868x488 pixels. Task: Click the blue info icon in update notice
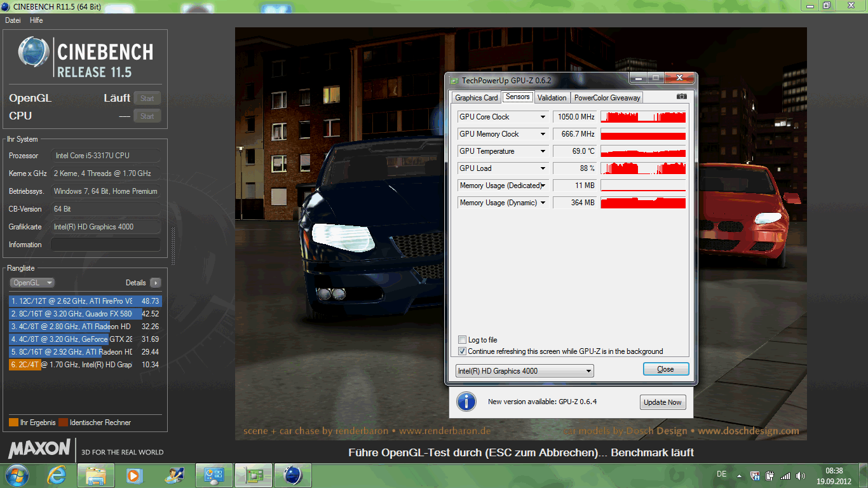[466, 402]
